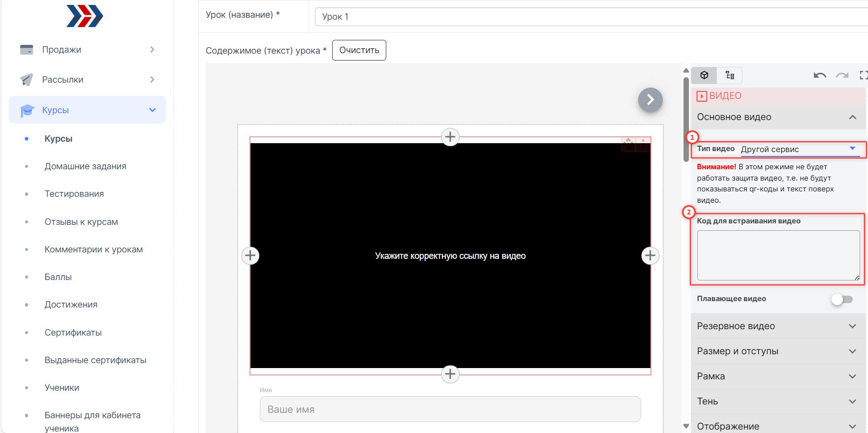
Task: Open Сертификаты link in sidebar
Action: 73,333
